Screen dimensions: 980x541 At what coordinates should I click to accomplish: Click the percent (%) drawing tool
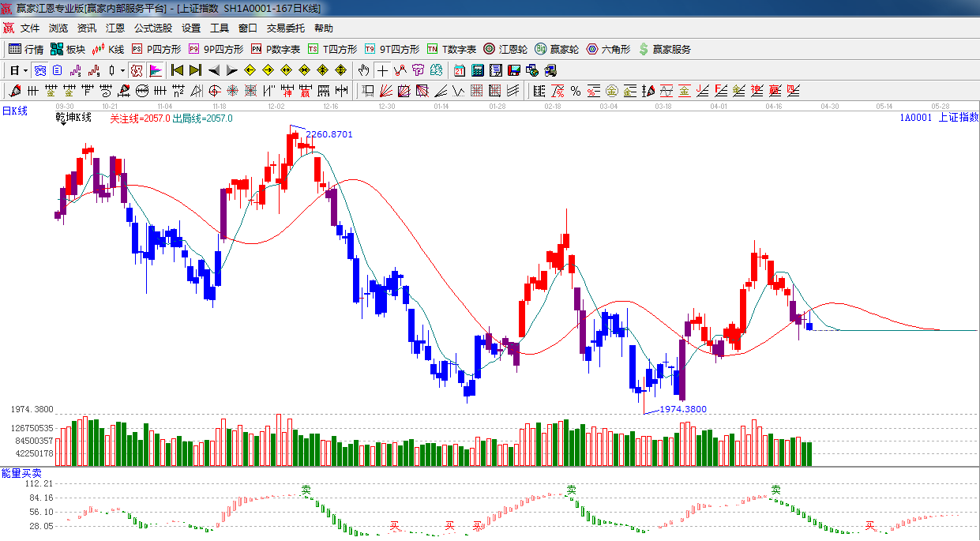[x=576, y=91]
